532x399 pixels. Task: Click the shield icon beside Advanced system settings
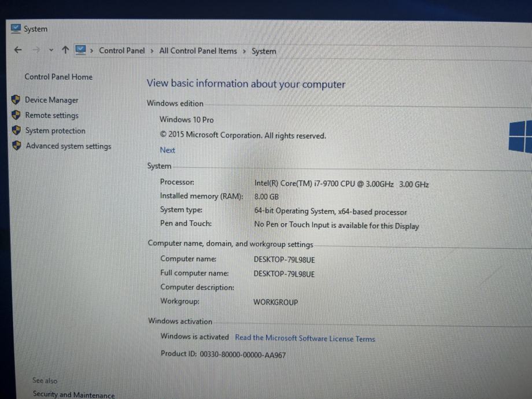[x=17, y=145]
